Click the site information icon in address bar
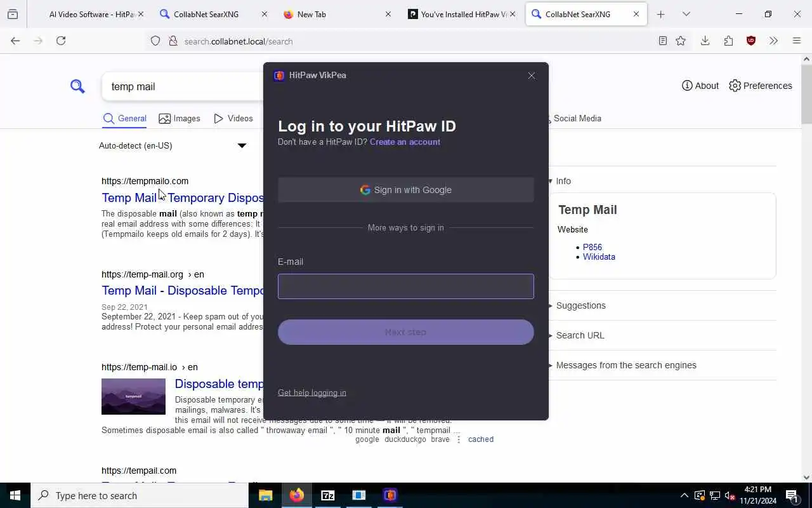812x508 pixels. point(173,41)
